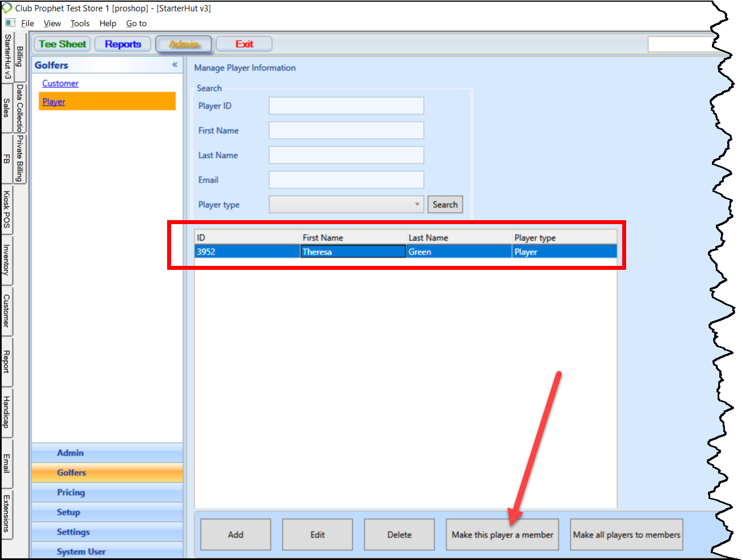
Task: Click into the Last Name search field
Action: (x=346, y=155)
